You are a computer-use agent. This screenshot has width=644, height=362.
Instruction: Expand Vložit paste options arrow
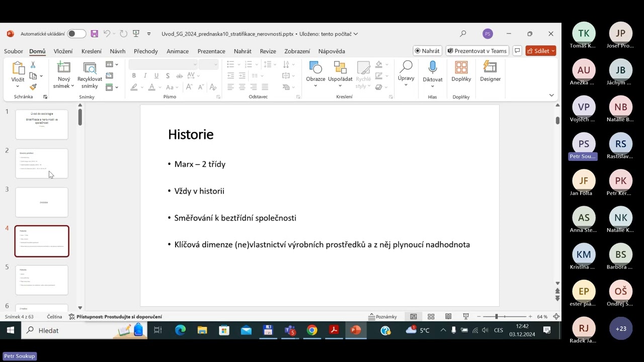pos(18,86)
